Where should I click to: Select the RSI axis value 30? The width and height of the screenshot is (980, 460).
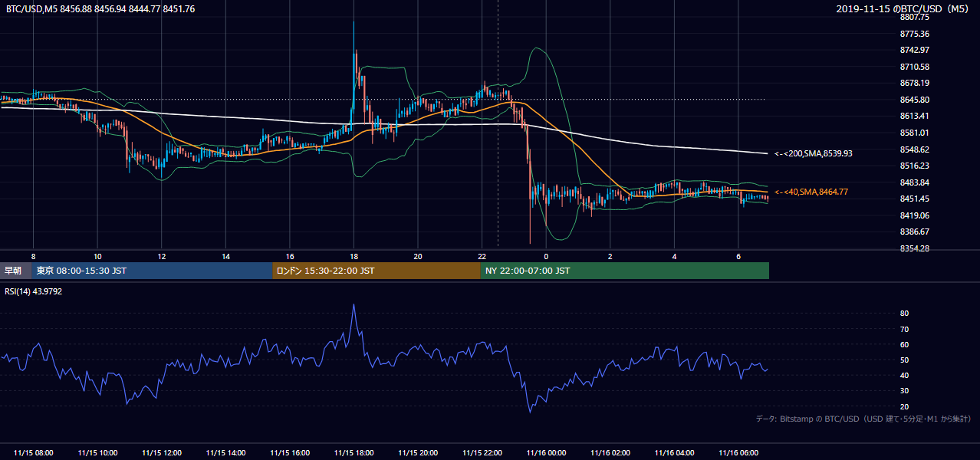[905, 391]
